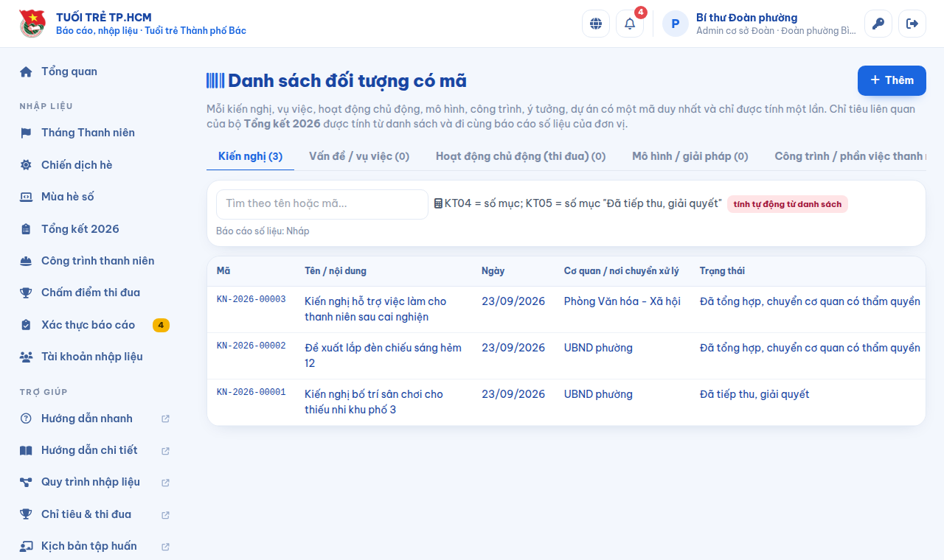Click code KN-2026-00002

click(x=251, y=346)
